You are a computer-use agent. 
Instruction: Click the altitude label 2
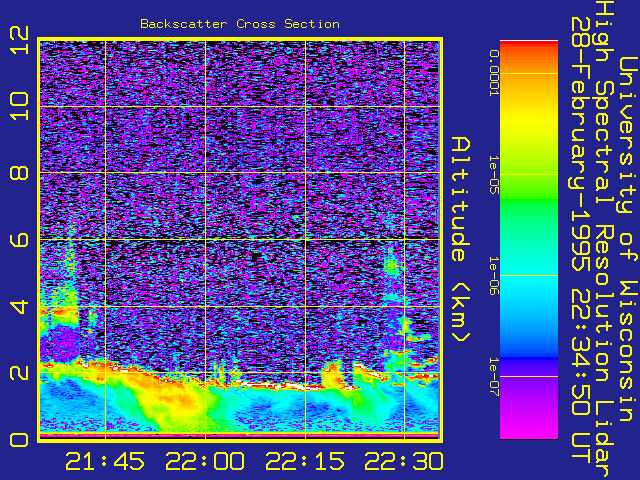click(x=19, y=373)
